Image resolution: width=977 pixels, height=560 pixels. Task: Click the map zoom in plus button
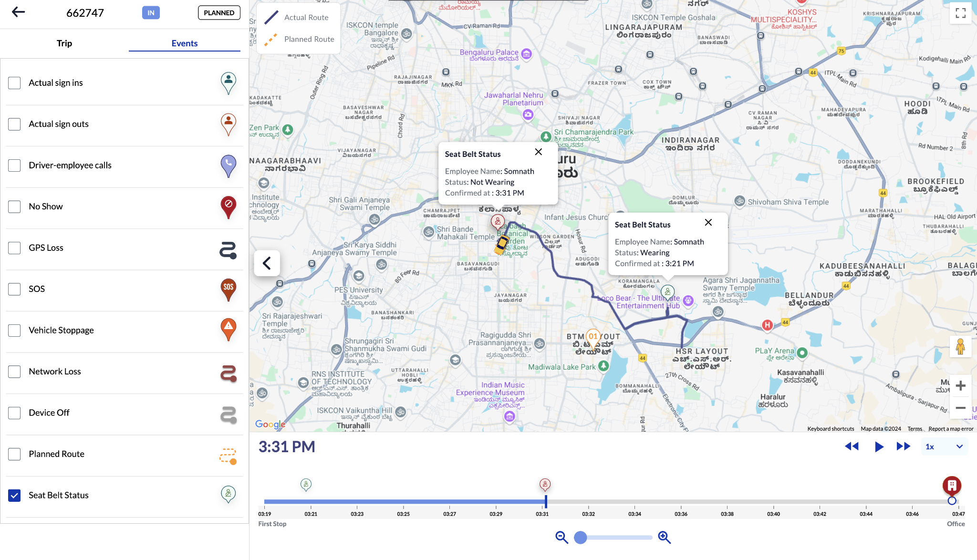point(960,385)
